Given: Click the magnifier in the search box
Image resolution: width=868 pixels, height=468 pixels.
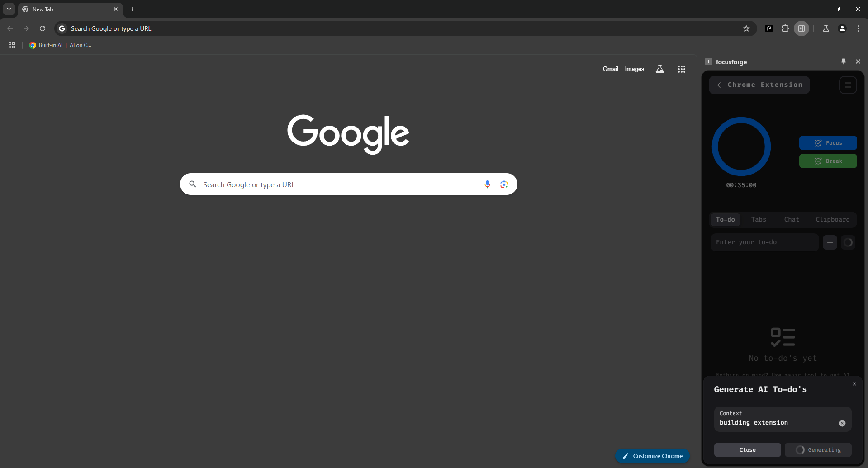Looking at the screenshot, I should [x=193, y=184].
